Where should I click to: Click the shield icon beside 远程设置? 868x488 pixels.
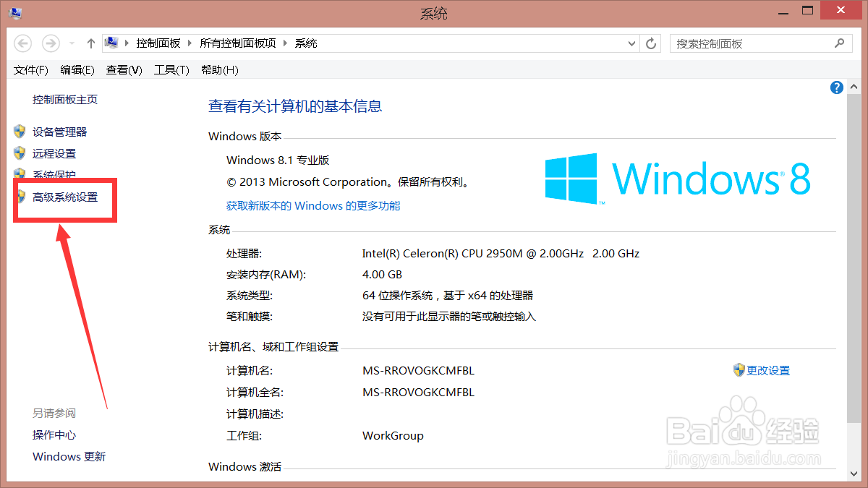20,153
